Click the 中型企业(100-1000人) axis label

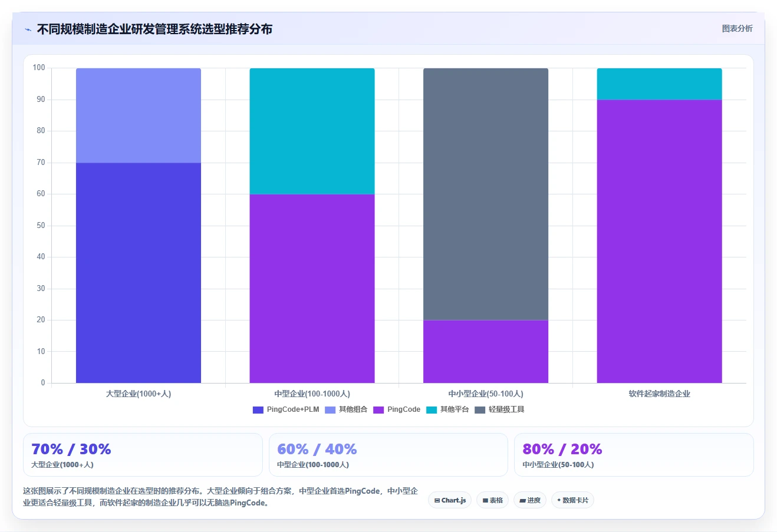click(x=312, y=394)
